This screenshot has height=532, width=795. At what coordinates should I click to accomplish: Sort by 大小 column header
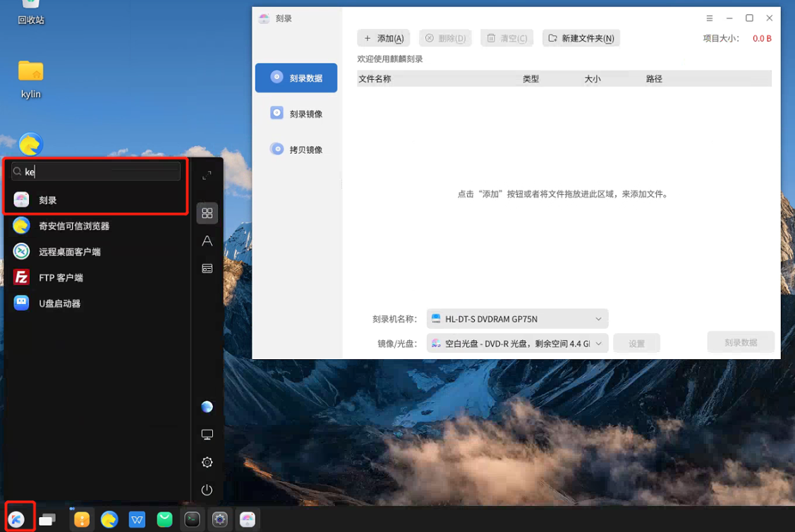(x=593, y=78)
